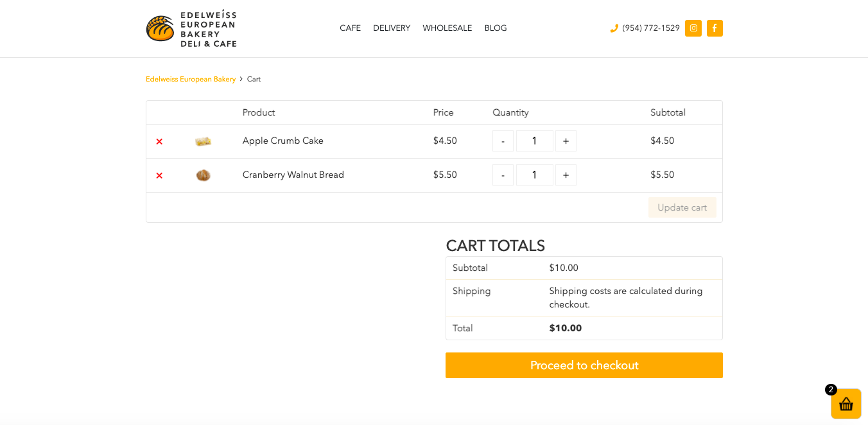Open the Instagram icon link
Image resolution: width=868 pixels, height=425 pixels.
click(693, 28)
